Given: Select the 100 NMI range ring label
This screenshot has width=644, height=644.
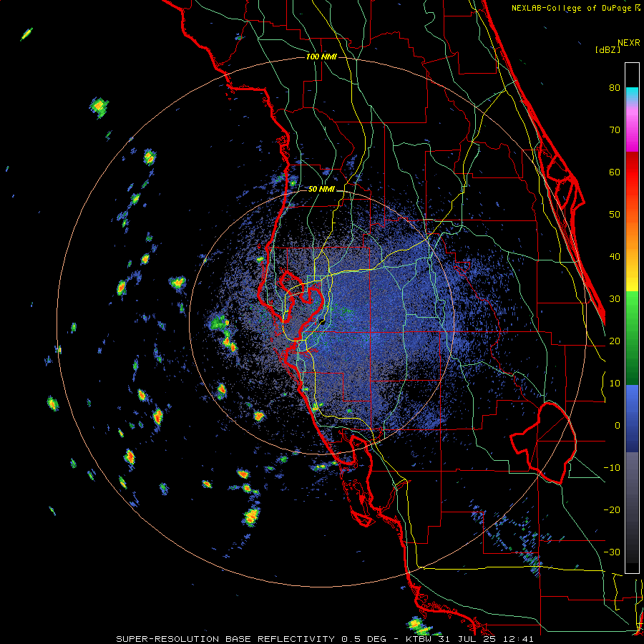Looking at the screenshot, I should (x=321, y=57).
